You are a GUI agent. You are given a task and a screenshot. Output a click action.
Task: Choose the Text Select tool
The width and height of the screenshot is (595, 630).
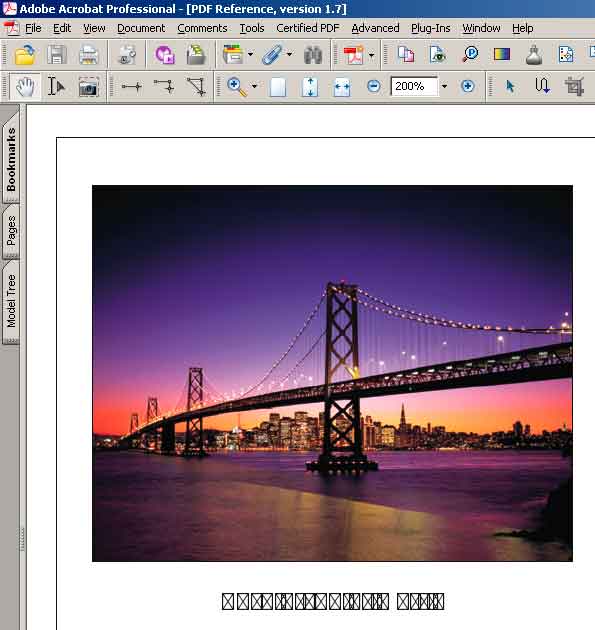56,86
